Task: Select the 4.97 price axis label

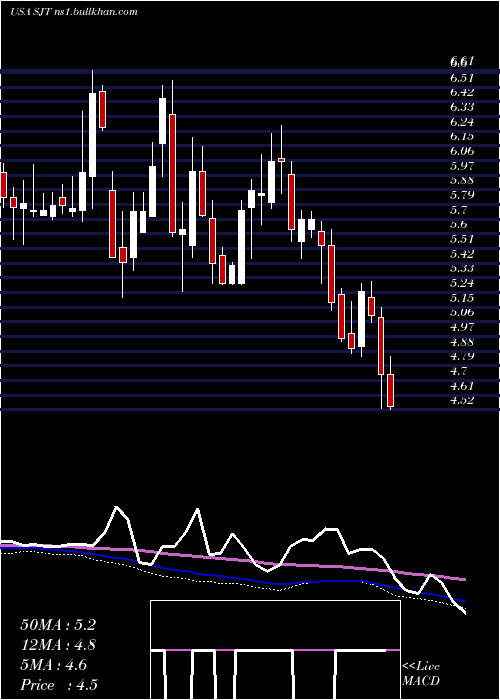Action: (462, 327)
